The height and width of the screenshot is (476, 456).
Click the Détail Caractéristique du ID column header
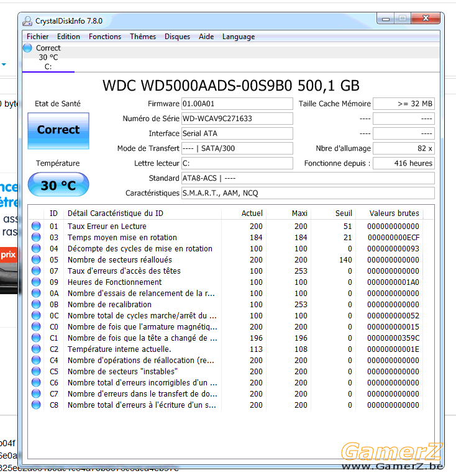point(142,213)
